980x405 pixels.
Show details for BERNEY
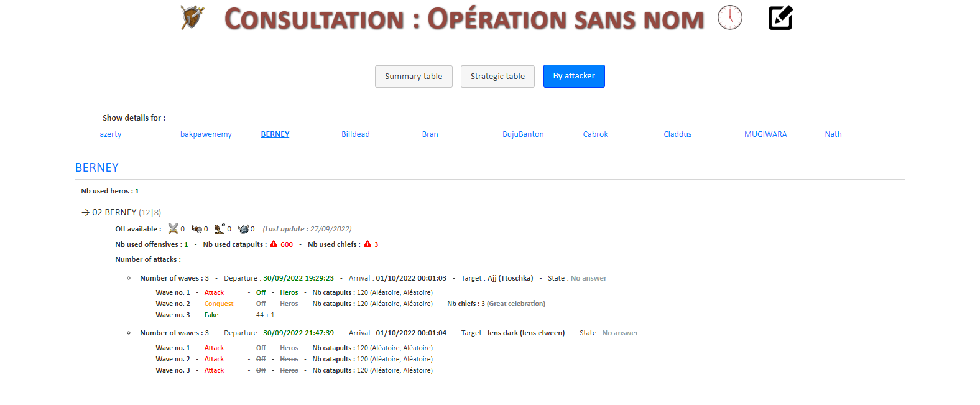pyautogui.click(x=275, y=134)
